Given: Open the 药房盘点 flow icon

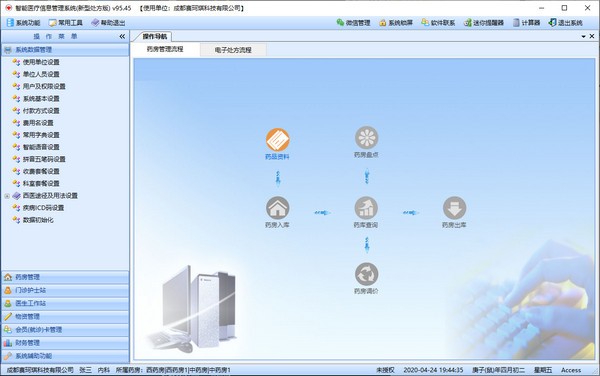Looking at the screenshot, I should [366, 138].
